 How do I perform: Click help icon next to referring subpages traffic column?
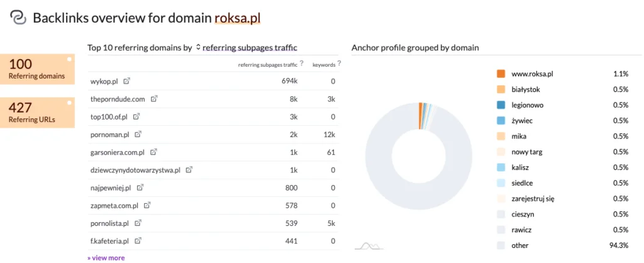pyautogui.click(x=302, y=63)
